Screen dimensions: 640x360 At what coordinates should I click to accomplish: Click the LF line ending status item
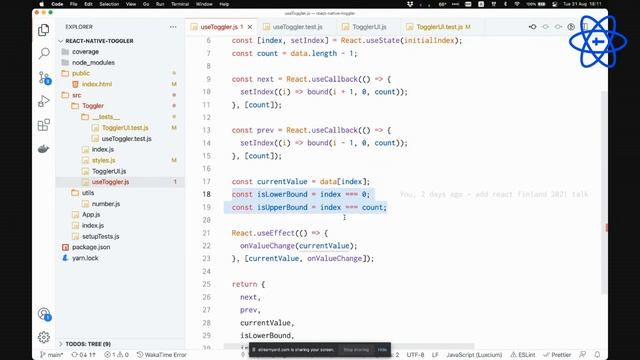(435, 355)
